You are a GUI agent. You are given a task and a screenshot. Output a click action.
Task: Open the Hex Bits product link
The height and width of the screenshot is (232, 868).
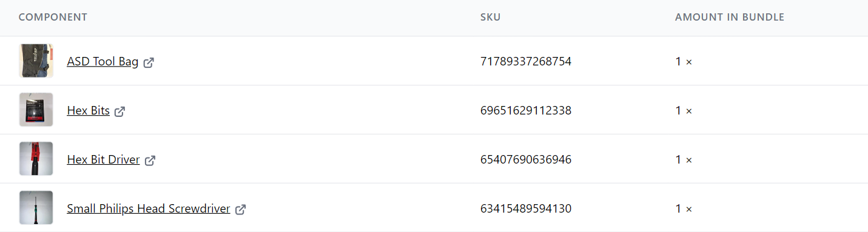[x=88, y=111]
